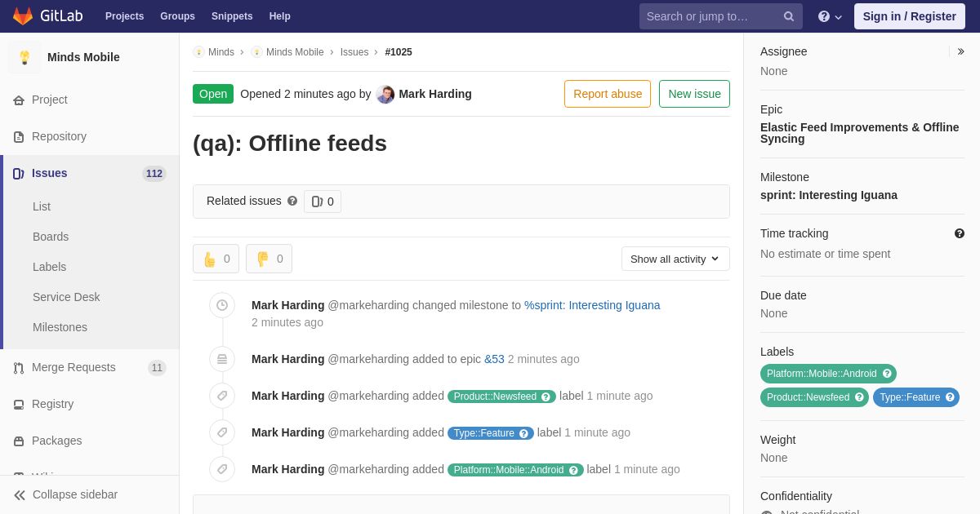Open the Elastic Feed Improvements epic
The image size is (980, 514).
(x=860, y=133)
